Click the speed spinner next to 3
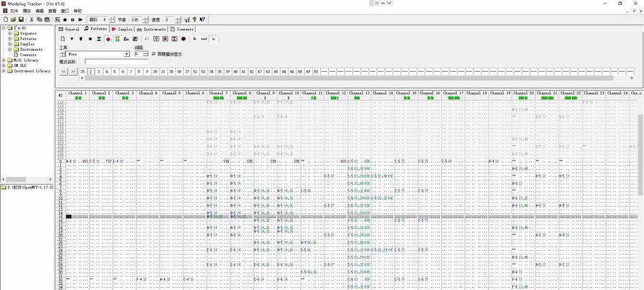Screen dimensions: 644x290 click(x=177, y=20)
